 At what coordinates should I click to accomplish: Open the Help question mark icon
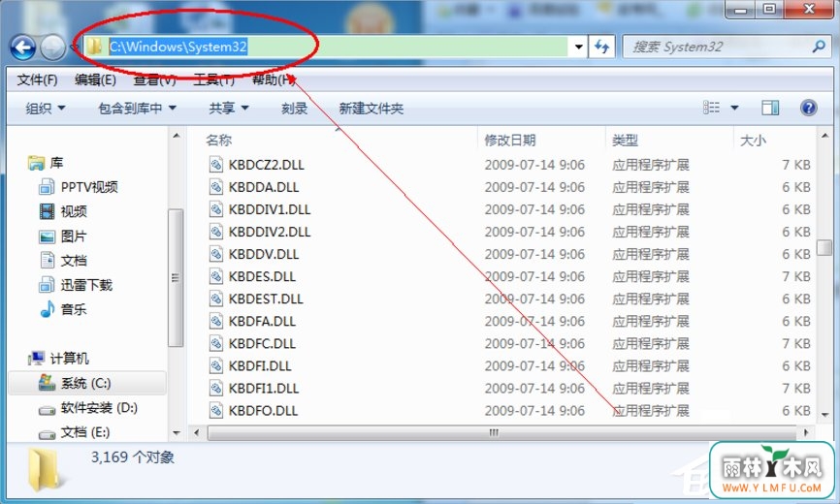click(808, 108)
